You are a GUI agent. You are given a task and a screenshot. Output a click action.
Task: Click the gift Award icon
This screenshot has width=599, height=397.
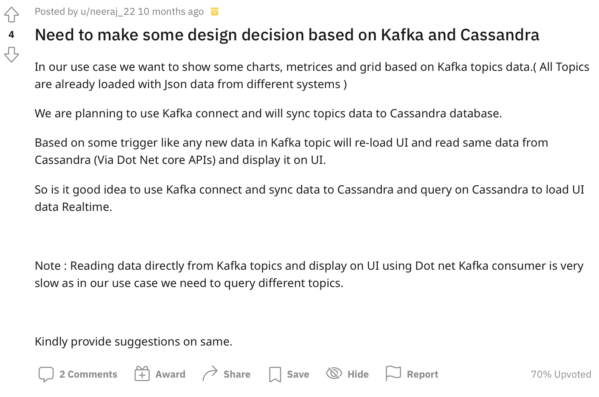[142, 374]
